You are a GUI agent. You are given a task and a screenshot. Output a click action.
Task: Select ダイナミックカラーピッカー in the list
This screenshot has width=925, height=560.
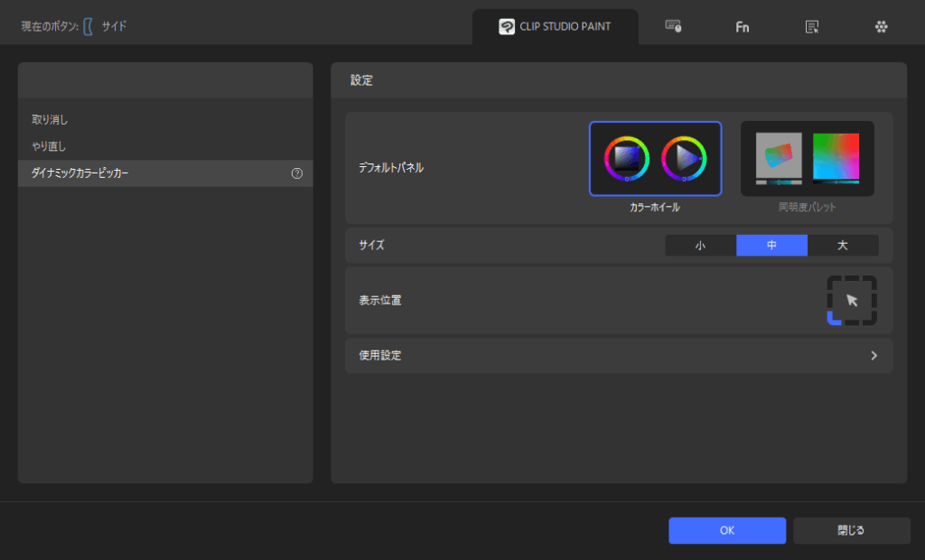pyautogui.click(x=80, y=173)
